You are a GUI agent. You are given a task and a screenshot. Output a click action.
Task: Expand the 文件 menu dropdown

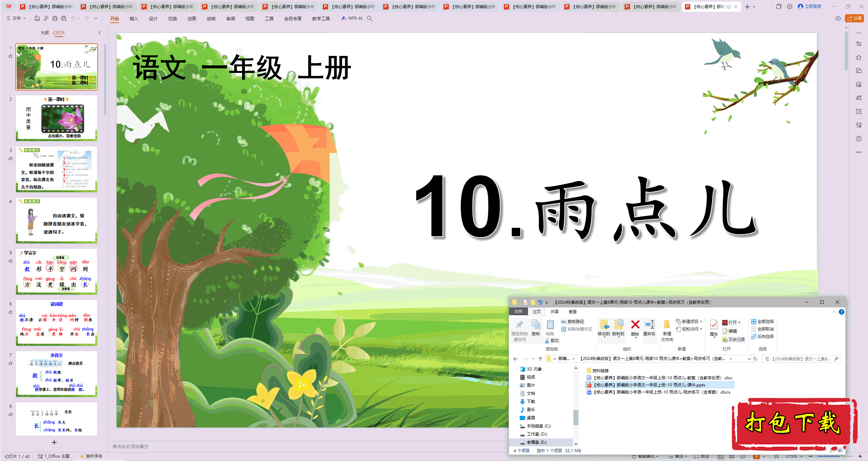coord(17,18)
